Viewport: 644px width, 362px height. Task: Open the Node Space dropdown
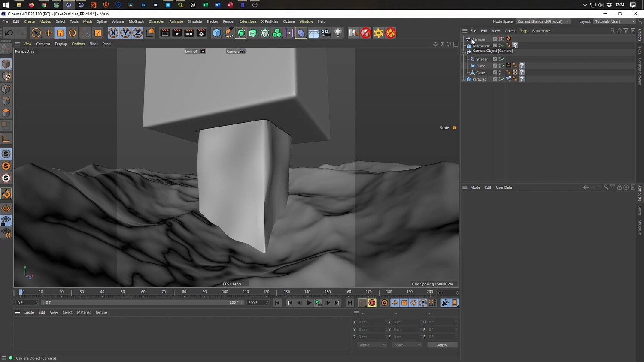coord(543,21)
